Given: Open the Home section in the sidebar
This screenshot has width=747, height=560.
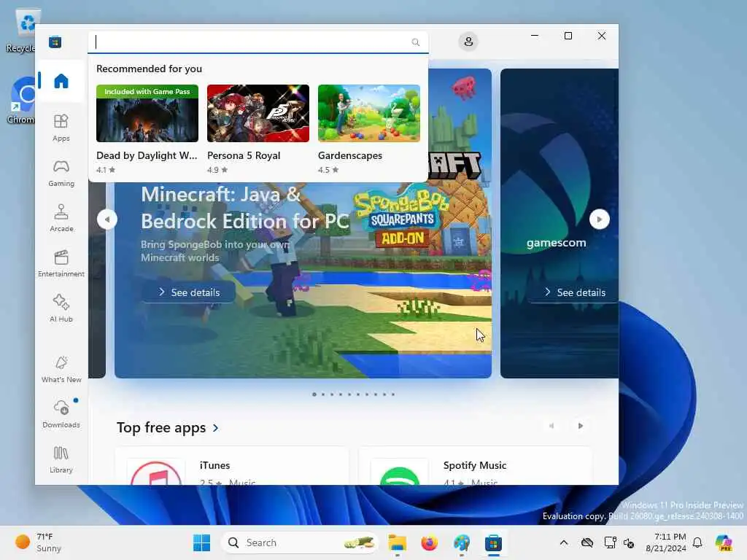Looking at the screenshot, I should click(61, 81).
